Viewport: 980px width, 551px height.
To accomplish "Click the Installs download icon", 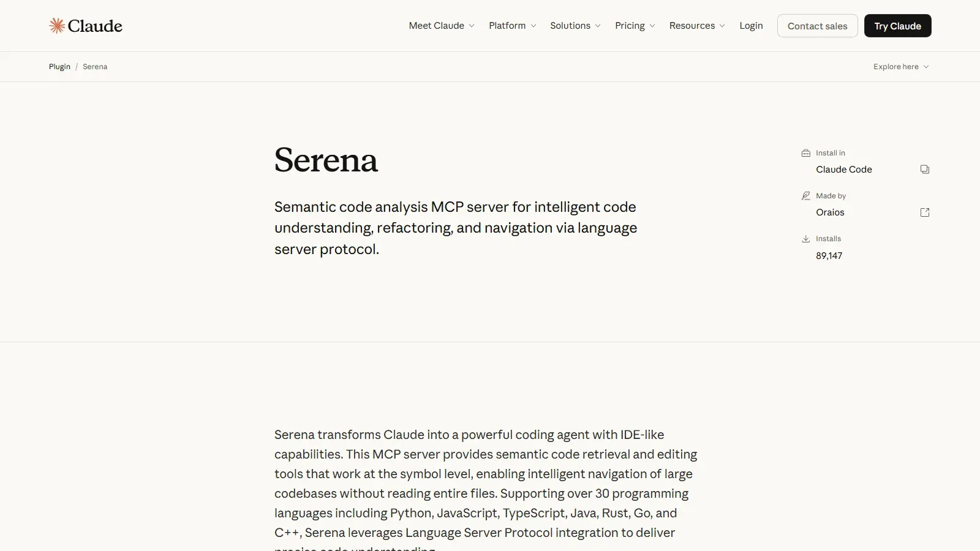I will (x=806, y=239).
